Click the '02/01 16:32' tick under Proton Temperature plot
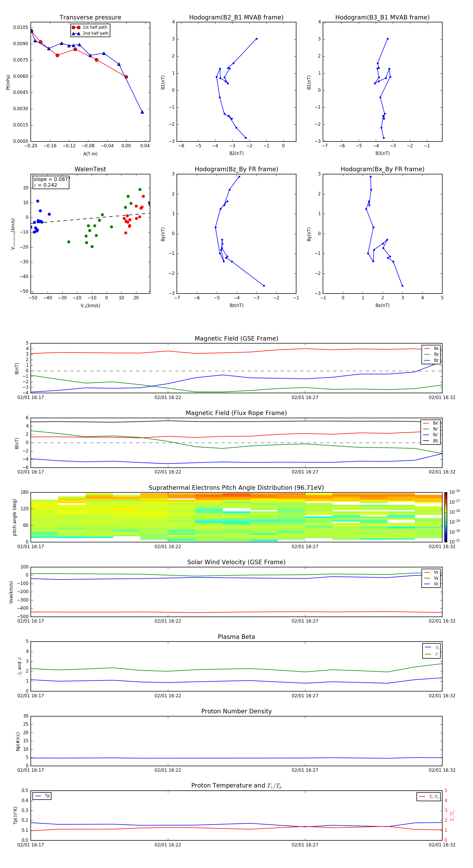 click(442, 845)
